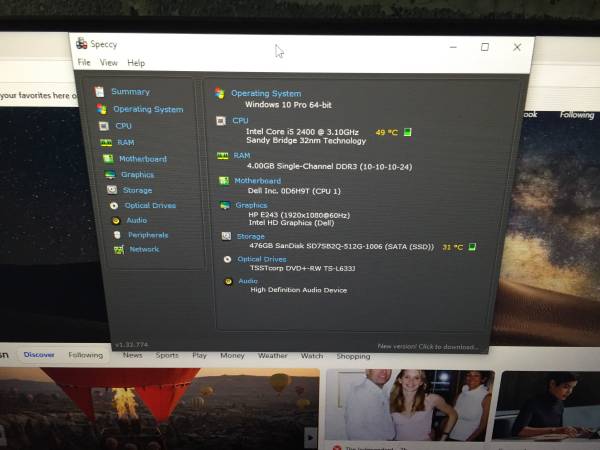This screenshot has width=600, height=450.
Task: Open the Help menu
Action: pyautogui.click(x=136, y=63)
